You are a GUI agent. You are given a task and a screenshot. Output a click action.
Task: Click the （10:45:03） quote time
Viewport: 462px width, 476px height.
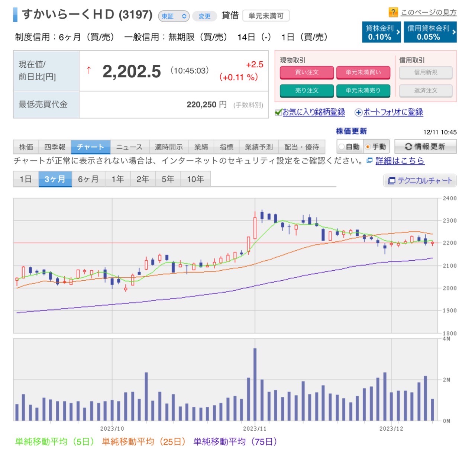190,71
